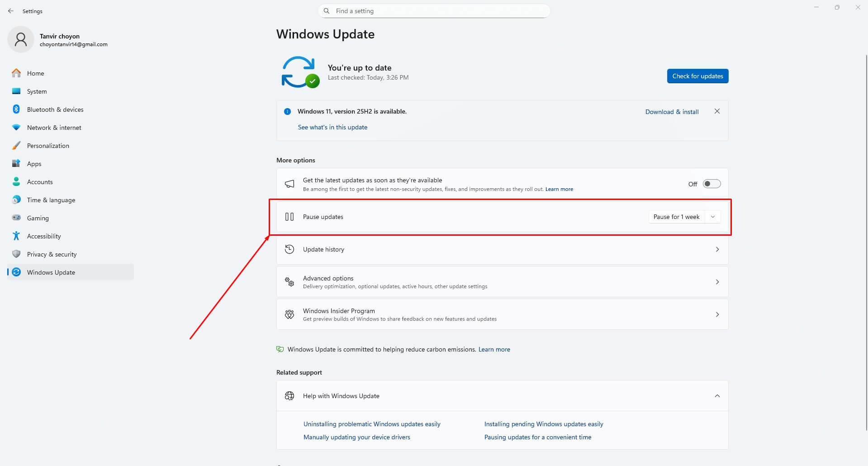
Task: Click the Time & language globe icon
Action: pyautogui.click(x=16, y=200)
